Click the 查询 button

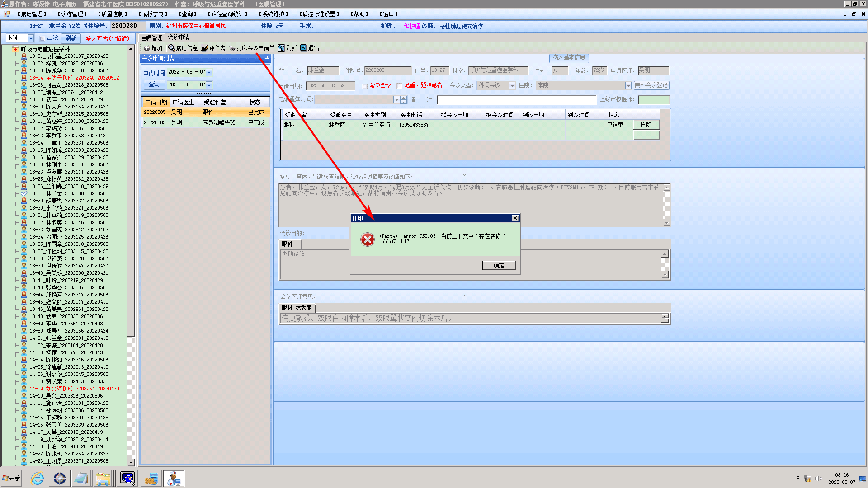pyautogui.click(x=154, y=84)
